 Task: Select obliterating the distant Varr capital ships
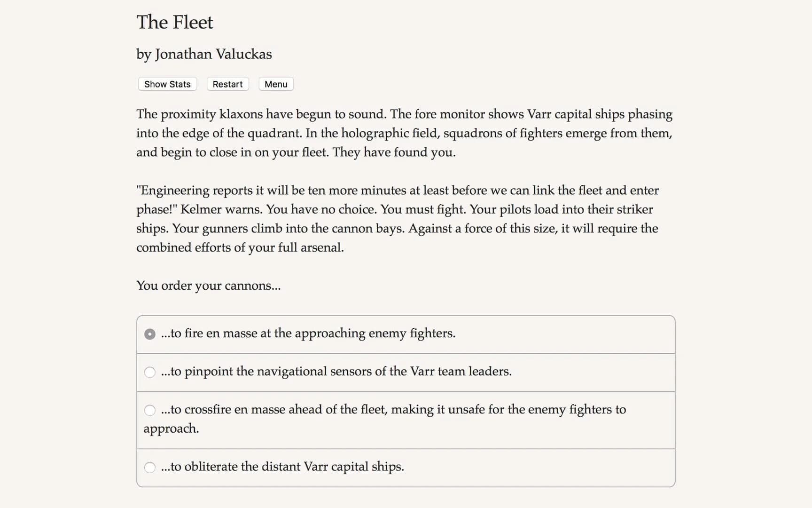click(x=282, y=467)
